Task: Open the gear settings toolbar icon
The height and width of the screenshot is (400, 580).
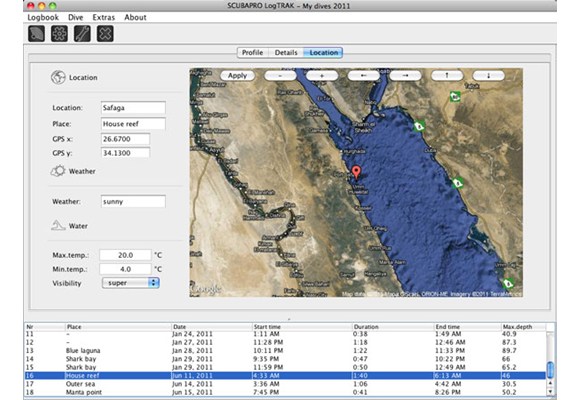Action: 59,34
